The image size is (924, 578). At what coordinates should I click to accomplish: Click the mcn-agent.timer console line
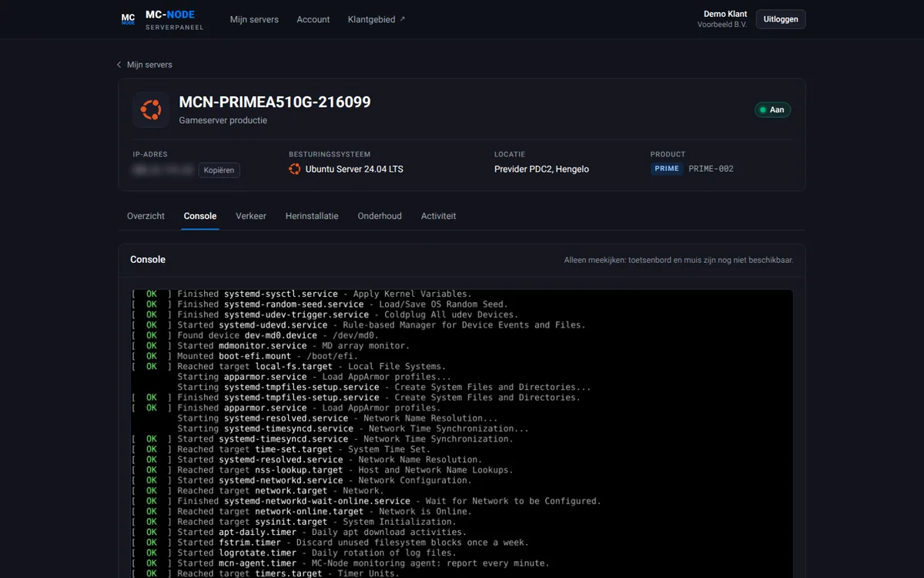pos(340,563)
